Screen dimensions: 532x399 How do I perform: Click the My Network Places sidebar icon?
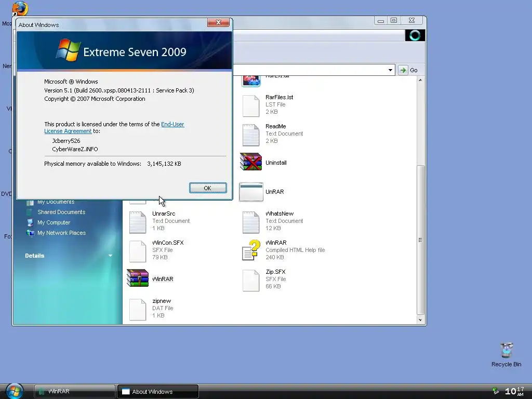30,233
